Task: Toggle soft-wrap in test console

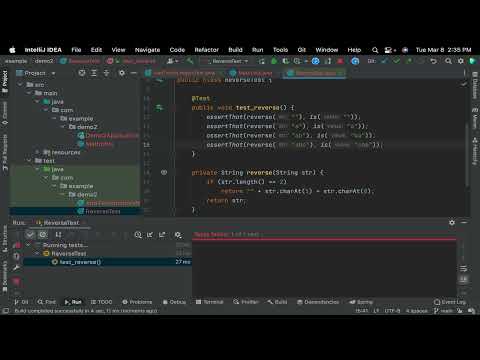Action: (463, 269)
